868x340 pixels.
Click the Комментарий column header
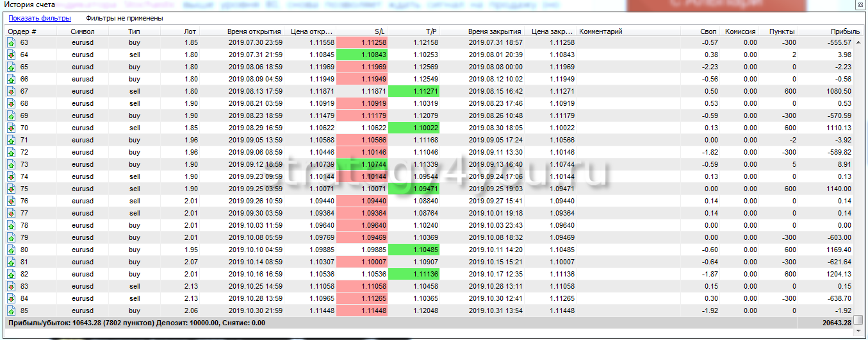pos(600,31)
